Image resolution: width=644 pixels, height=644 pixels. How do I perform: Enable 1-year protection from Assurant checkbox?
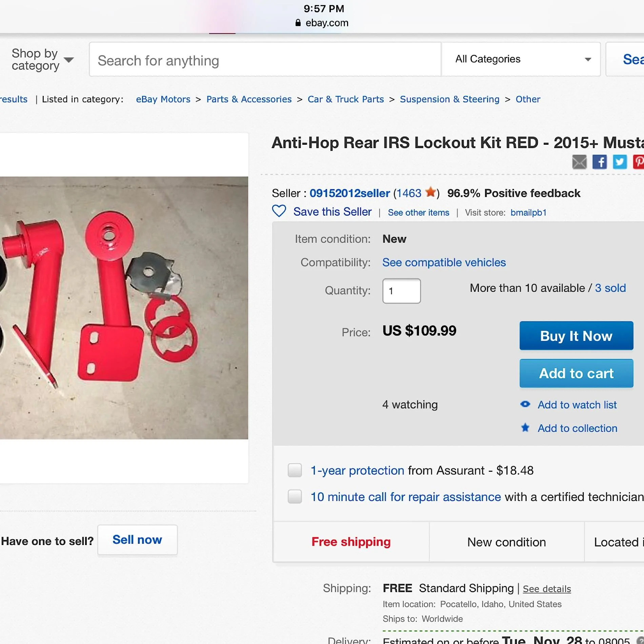[295, 470]
